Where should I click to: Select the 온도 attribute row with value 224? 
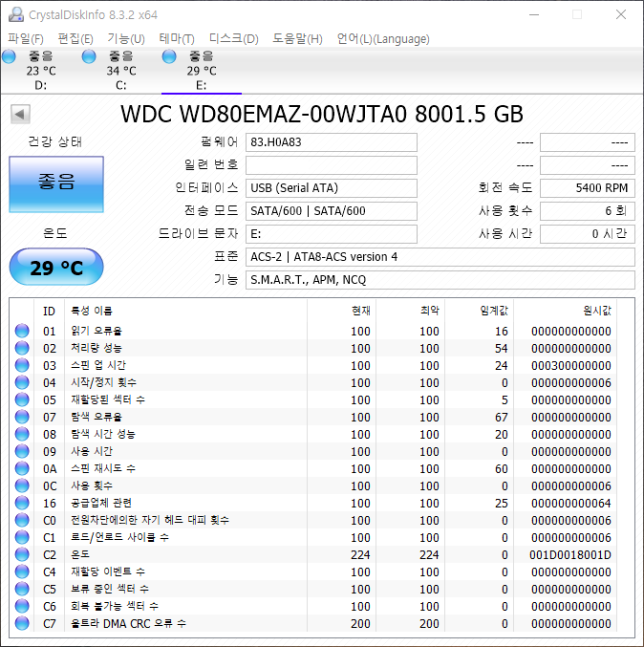[313, 554]
